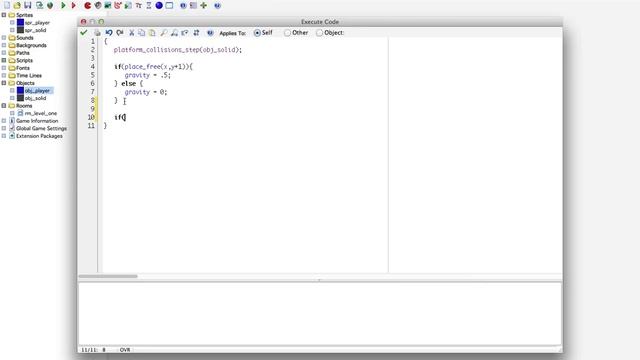640x360 pixels.
Task: Open find with the magnifier icon
Action: (164, 33)
